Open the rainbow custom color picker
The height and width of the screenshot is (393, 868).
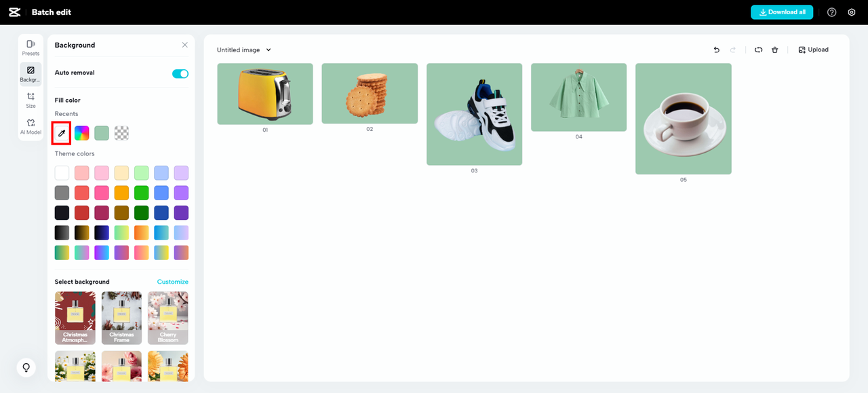coord(82,133)
